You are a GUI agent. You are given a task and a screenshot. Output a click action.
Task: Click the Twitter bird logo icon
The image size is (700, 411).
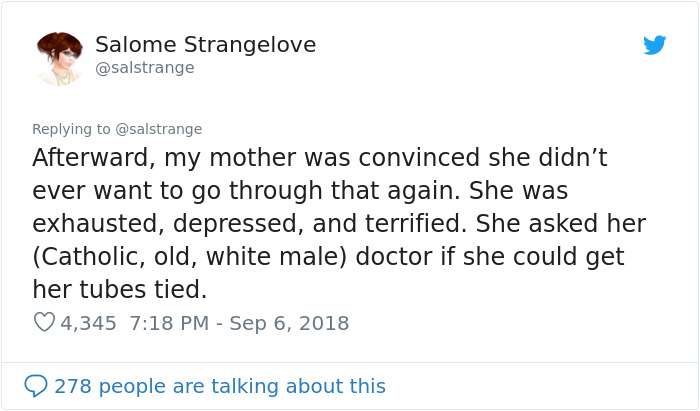click(x=655, y=45)
